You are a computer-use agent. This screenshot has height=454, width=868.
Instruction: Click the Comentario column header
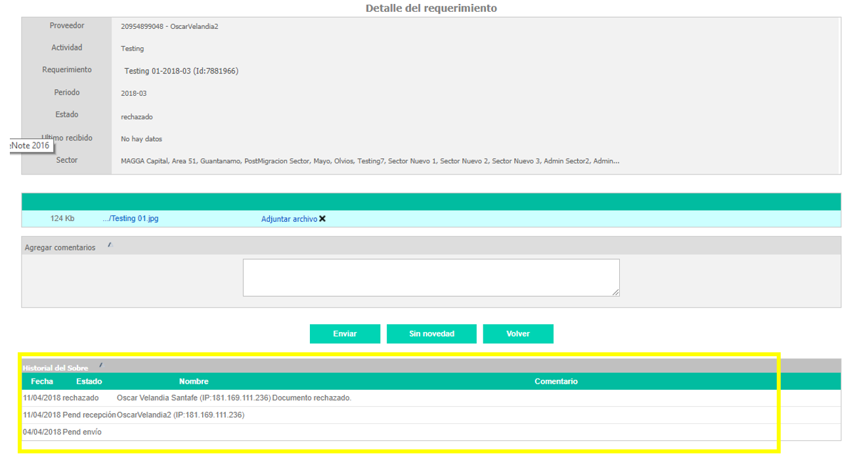click(x=555, y=381)
